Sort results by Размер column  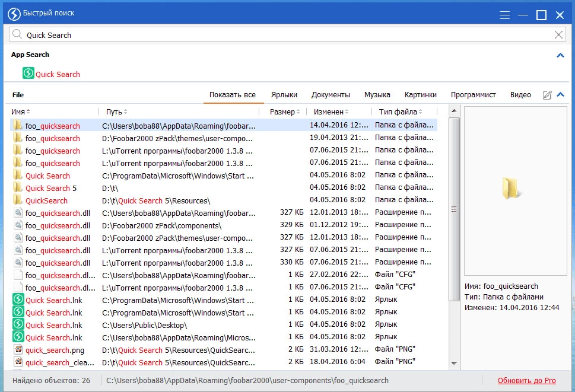285,111
